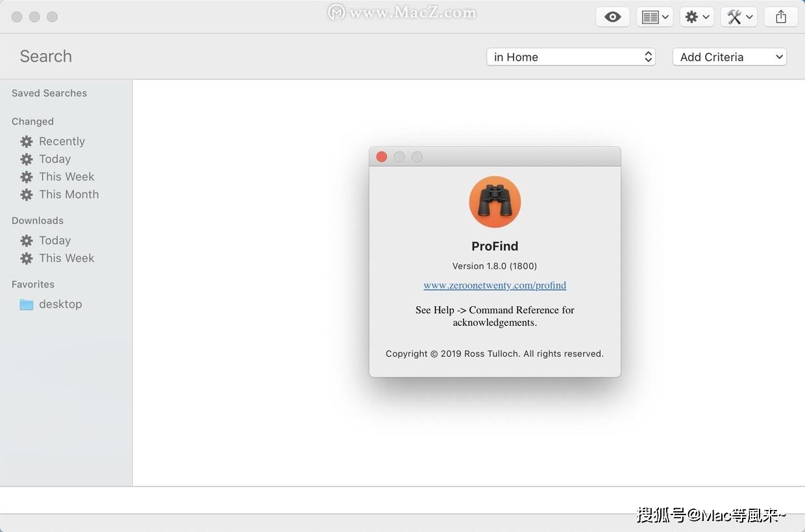This screenshot has width=805, height=532.
Task: Open the www.zeroonetwenty.com/profind link
Action: tap(495, 285)
